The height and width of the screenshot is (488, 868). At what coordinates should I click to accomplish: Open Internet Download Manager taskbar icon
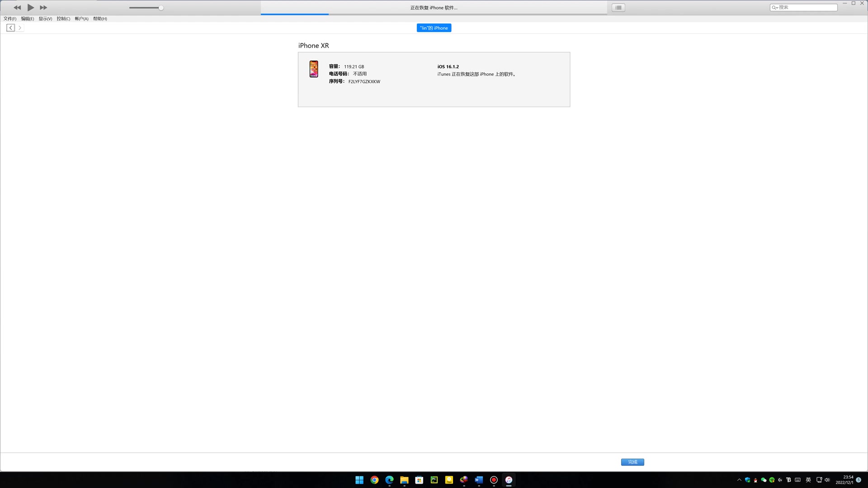click(x=464, y=480)
